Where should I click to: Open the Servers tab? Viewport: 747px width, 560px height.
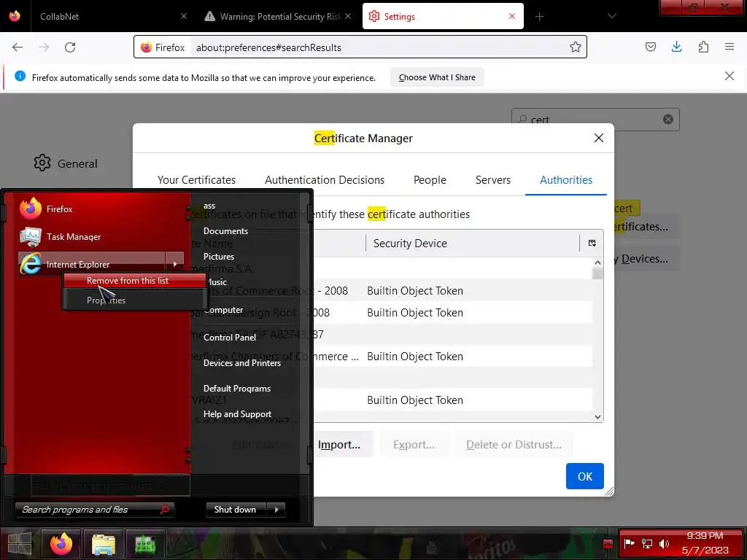tap(492, 180)
